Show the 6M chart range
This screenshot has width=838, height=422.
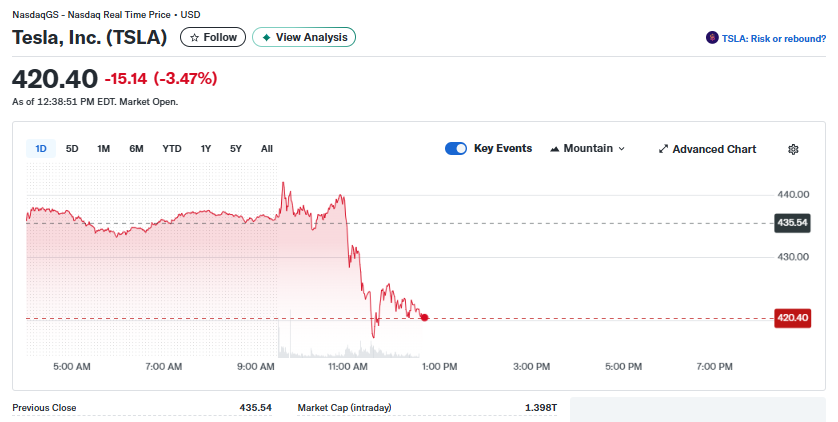coord(136,149)
